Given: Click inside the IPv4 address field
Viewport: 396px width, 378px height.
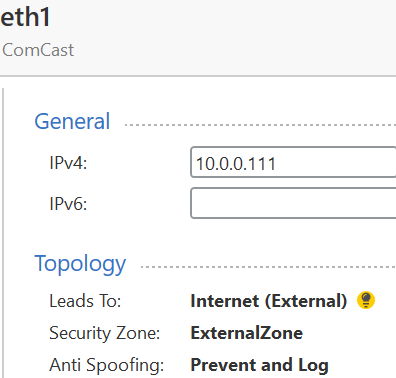Looking at the screenshot, I should click(x=293, y=162).
